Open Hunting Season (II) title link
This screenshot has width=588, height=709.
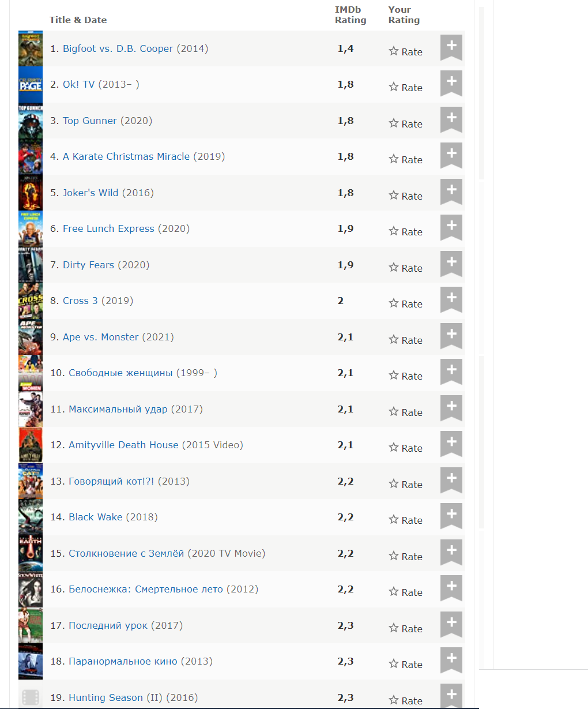click(105, 697)
